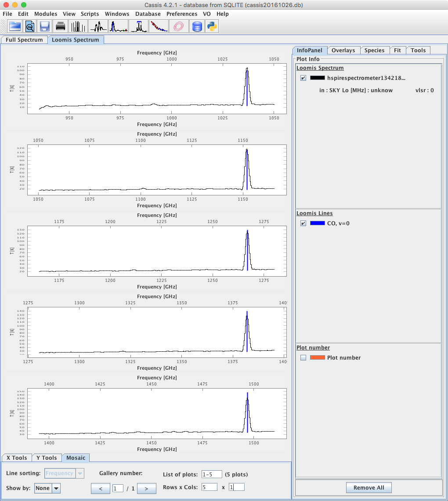The image size is (448, 501).
Task: Open the spectrum inspector document icon
Action: (30, 26)
